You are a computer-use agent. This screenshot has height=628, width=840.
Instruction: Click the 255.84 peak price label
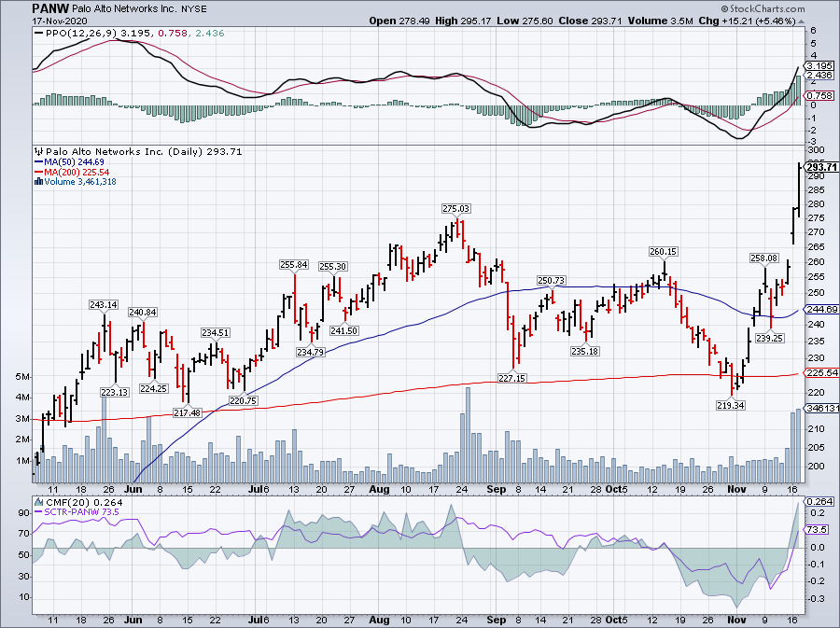[x=294, y=264]
